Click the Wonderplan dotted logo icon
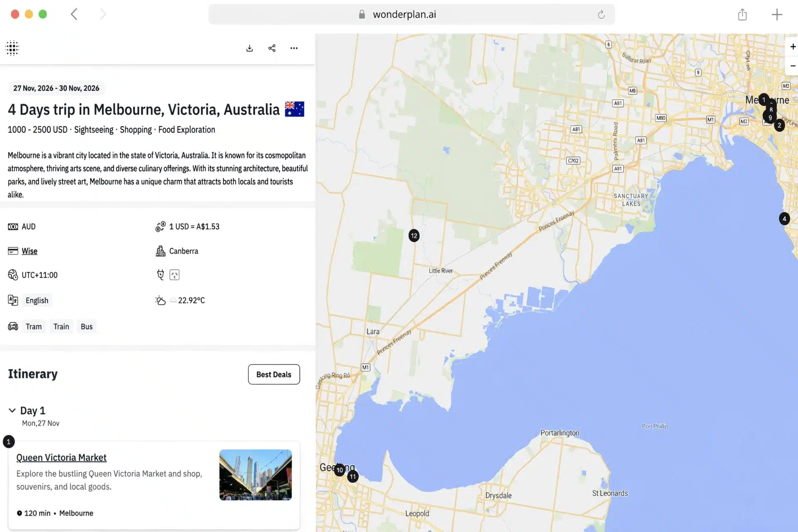The width and height of the screenshot is (798, 532). point(12,48)
